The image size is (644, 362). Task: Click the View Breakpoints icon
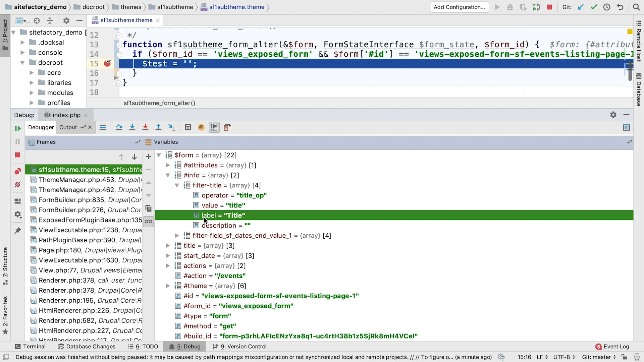tap(18, 171)
